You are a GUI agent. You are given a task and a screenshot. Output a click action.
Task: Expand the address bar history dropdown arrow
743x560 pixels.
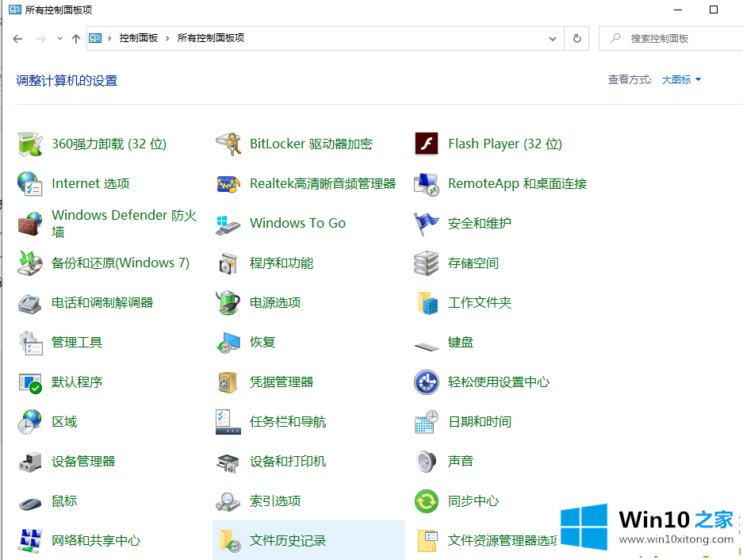coord(553,38)
